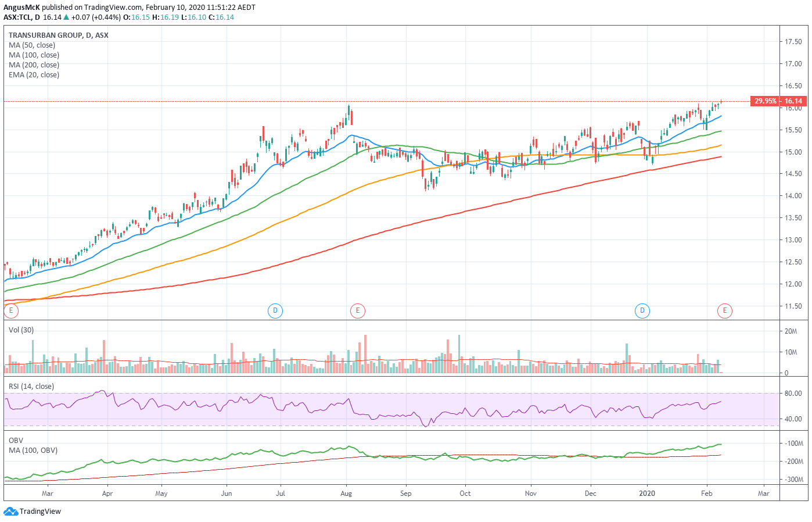
Task: Click the earnings marker above the Feb 2020 label
Action: point(724,311)
